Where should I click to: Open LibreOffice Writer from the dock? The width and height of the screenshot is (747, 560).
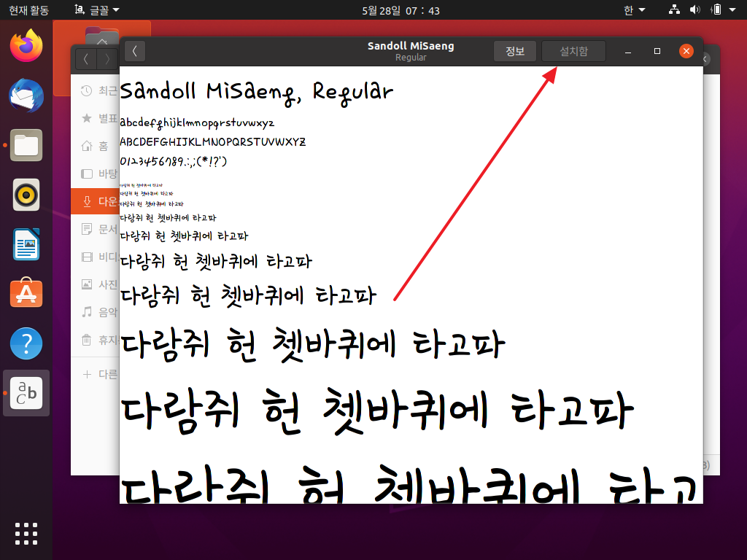[x=26, y=244]
